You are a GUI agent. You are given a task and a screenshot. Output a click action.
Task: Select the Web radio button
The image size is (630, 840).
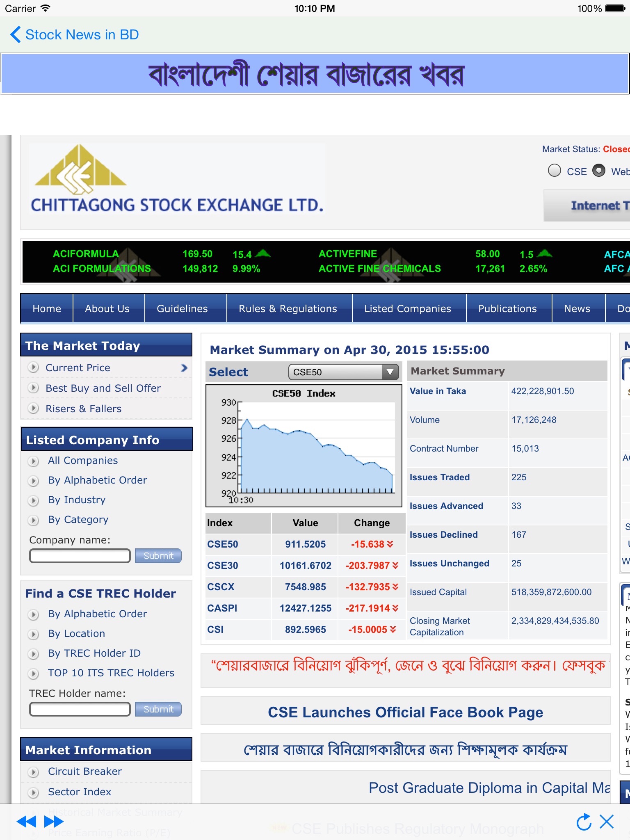(599, 170)
